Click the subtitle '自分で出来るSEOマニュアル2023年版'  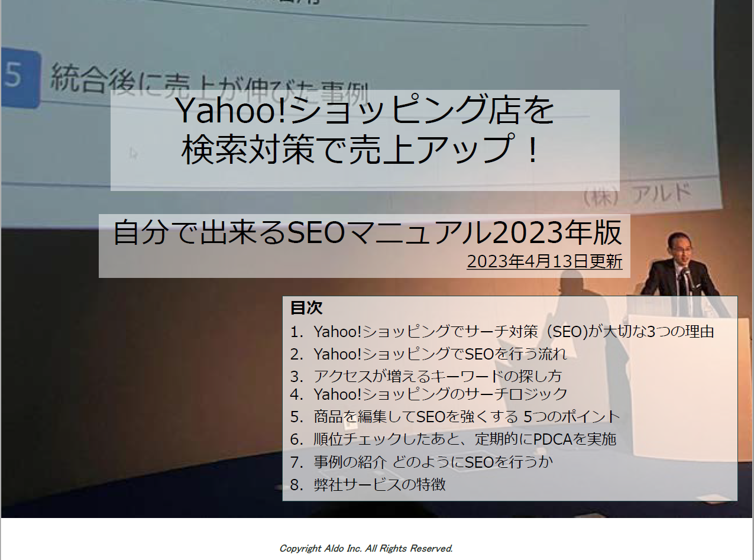[367, 233]
